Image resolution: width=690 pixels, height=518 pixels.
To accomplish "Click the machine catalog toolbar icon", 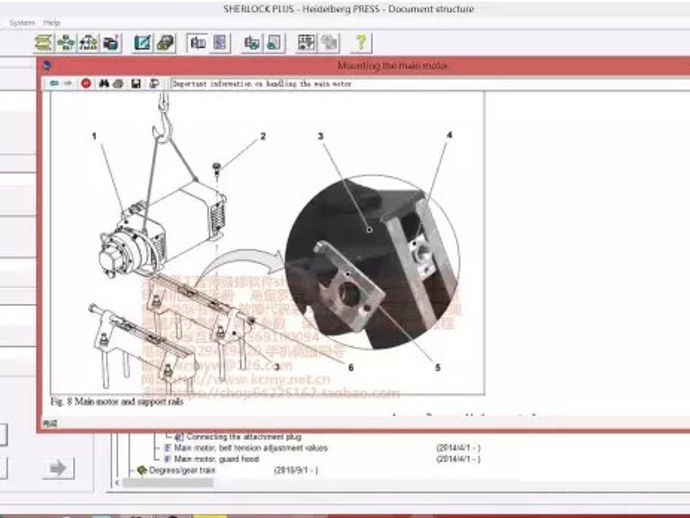I will [111, 43].
